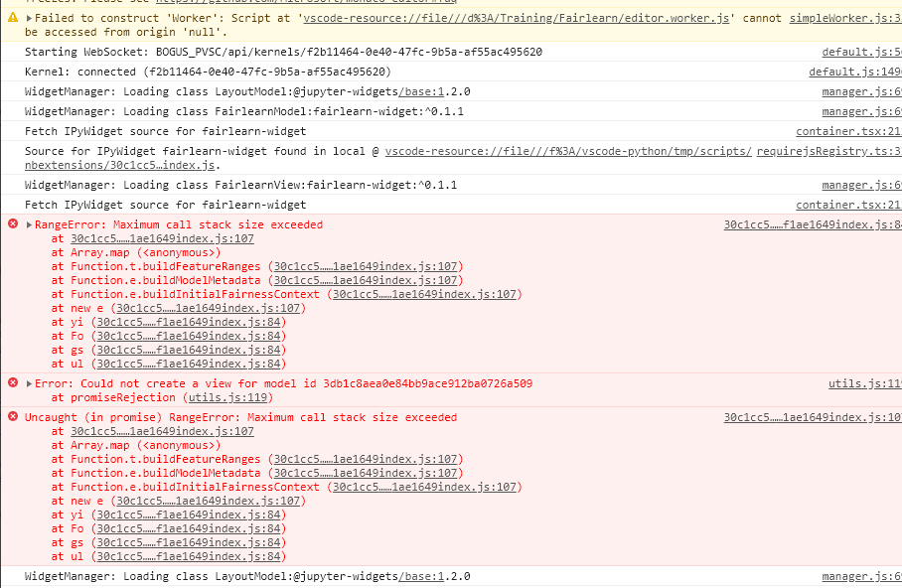Click 'at Array.map (<anonymous>)' in Uncaught RangeError trace
This screenshot has height=588, width=902.
click(136, 445)
